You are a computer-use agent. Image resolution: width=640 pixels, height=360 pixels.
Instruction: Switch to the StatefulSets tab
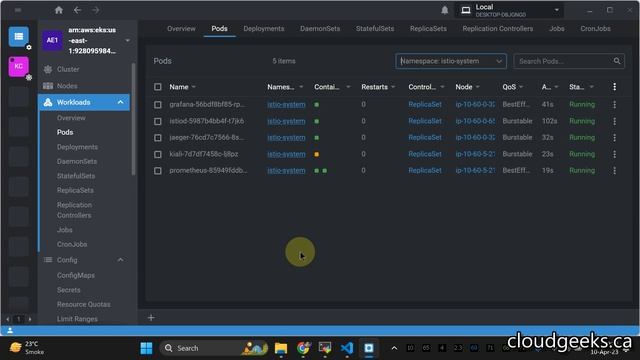coord(375,29)
